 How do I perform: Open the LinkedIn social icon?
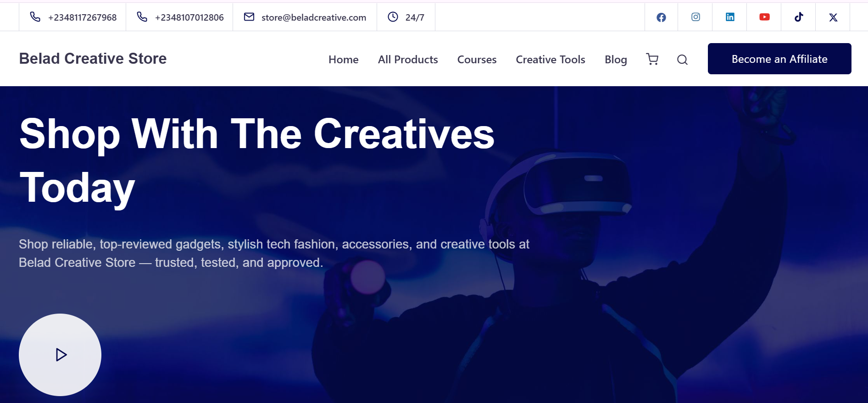coord(730,17)
